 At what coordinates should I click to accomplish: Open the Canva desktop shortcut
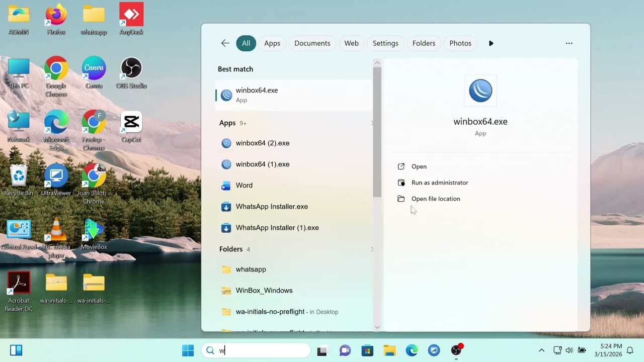click(94, 73)
